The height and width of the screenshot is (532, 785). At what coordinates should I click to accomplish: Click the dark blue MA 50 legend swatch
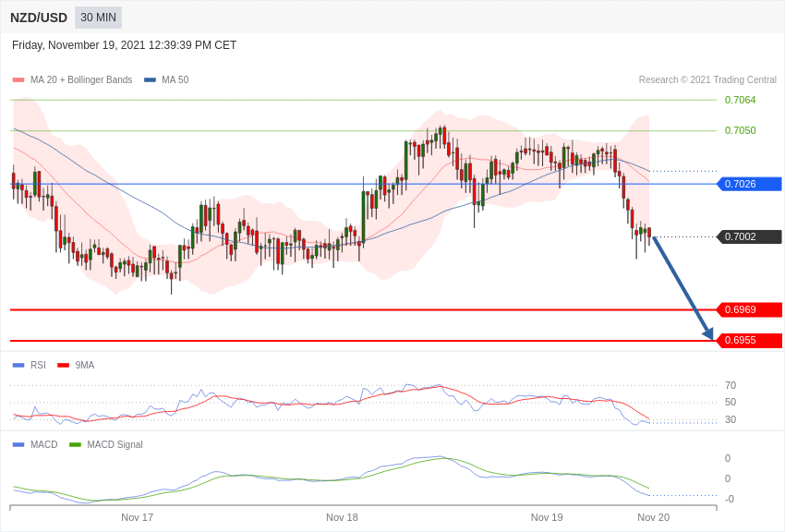click(x=150, y=79)
